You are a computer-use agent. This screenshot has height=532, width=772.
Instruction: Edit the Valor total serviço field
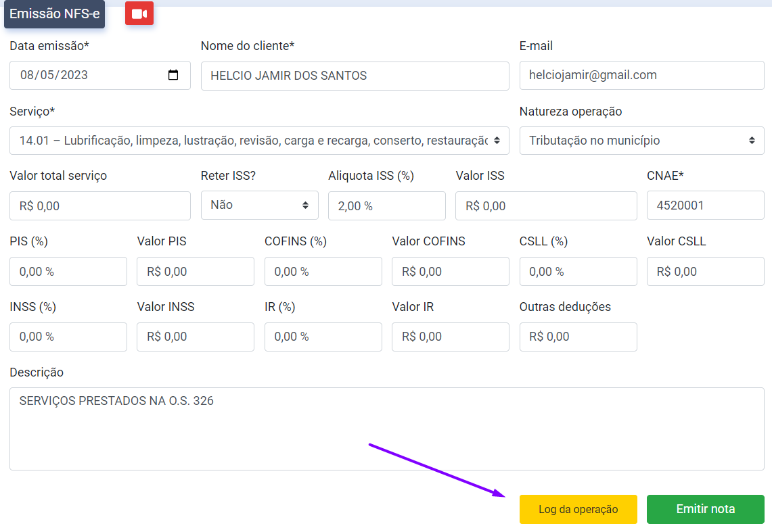[99, 205]
